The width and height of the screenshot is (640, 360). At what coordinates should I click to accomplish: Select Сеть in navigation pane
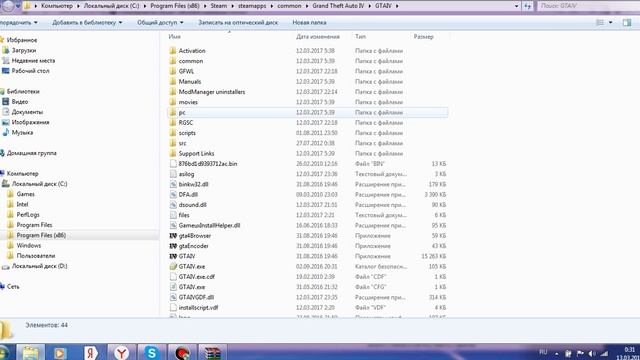(x=13, y=287)
